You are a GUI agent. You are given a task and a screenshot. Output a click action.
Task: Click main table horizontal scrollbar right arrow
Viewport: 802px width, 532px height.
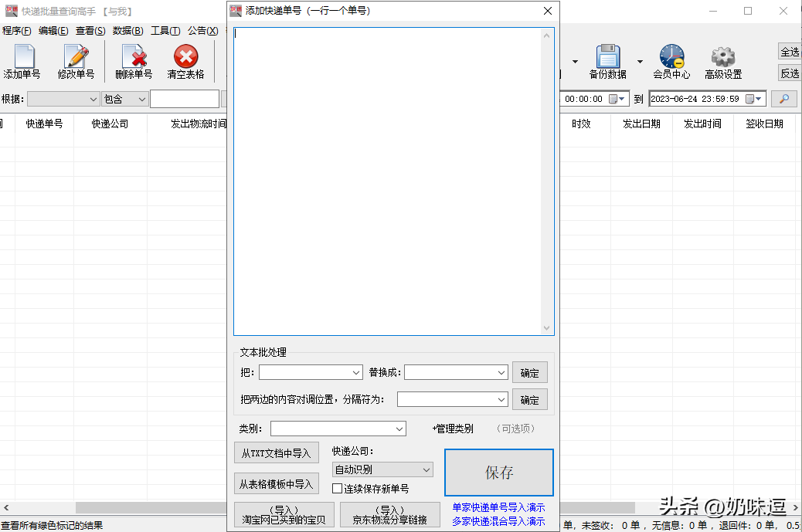pyautogui.click(x=795, y=507)
